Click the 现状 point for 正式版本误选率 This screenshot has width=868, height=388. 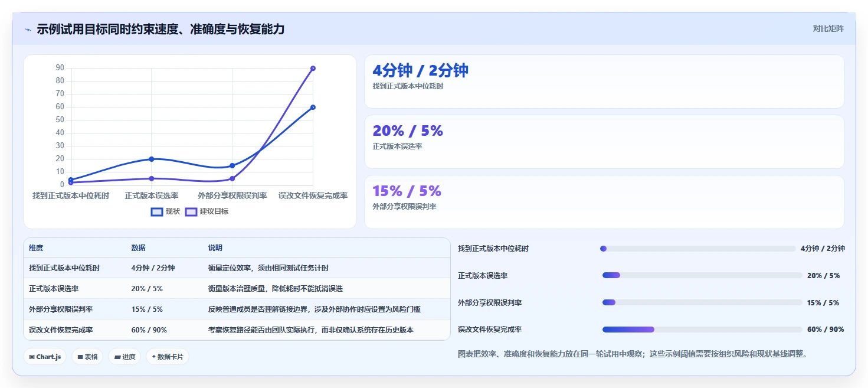tap(152, 159)
